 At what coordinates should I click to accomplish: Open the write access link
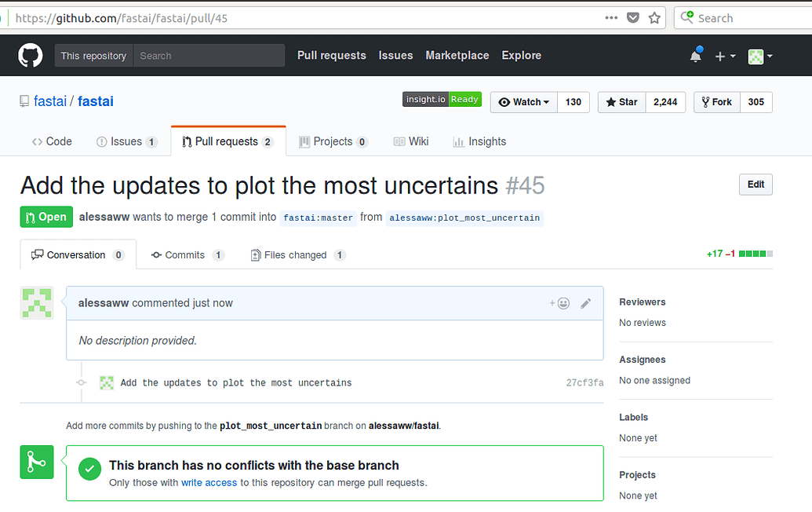pos(209,483)
